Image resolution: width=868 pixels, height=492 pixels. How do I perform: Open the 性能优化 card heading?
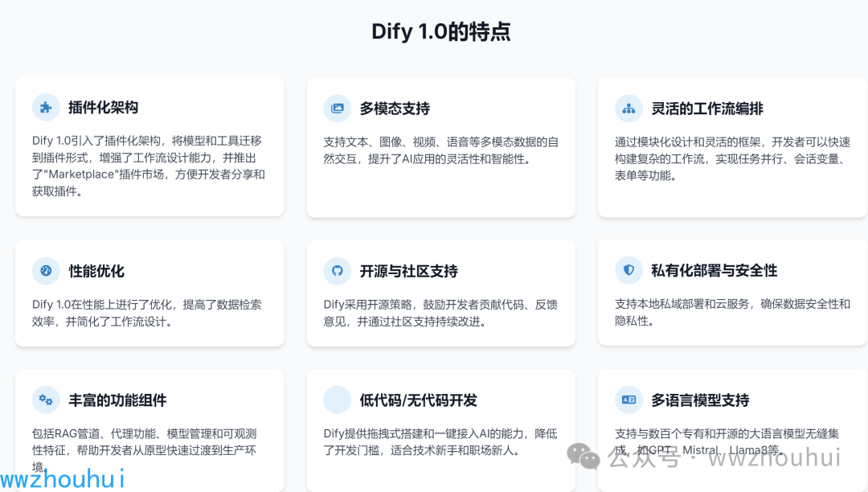click(x=96, y=271)
